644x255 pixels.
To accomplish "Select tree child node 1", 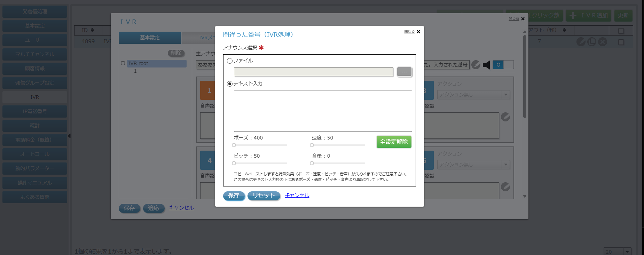I will 135,71.
